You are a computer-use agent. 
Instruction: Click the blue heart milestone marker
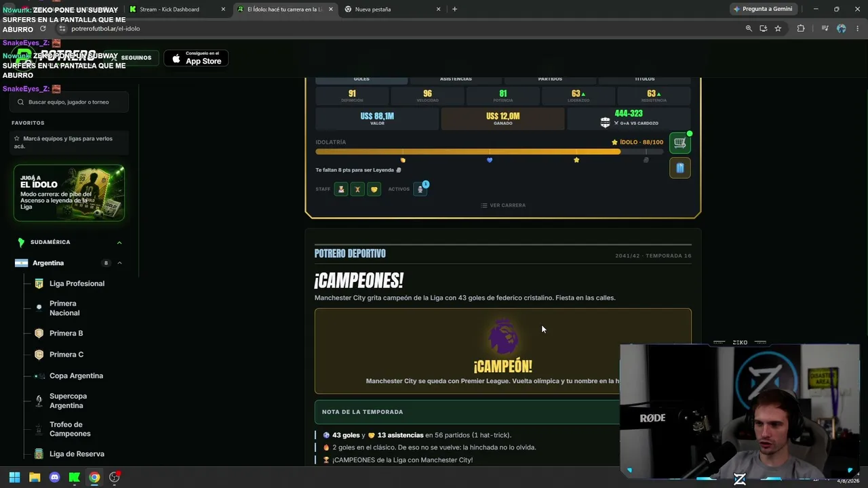point(490,160)
